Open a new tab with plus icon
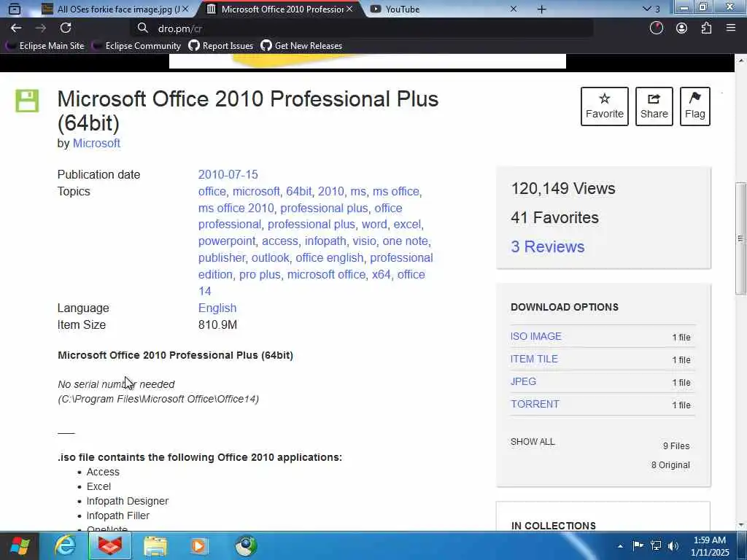This screenshot has height=560, width=747. [x=542, y=9]
